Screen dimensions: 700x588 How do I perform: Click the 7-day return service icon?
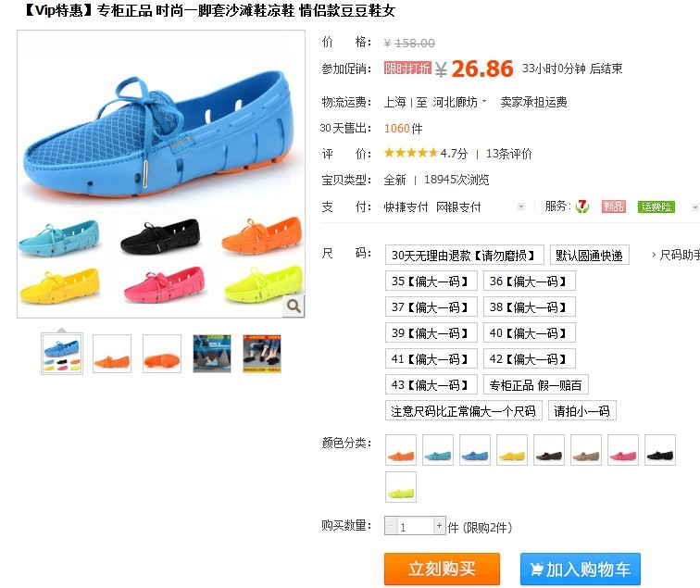tap(582, 206)
